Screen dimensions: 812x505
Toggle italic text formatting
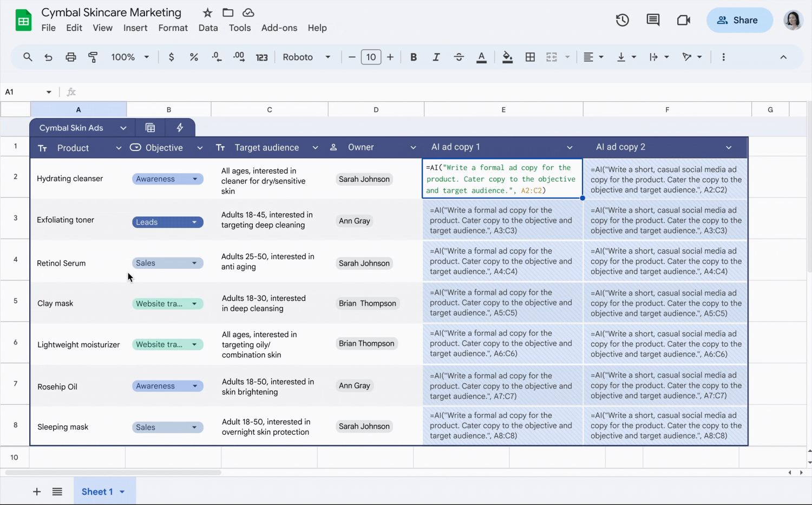point(436,57)
